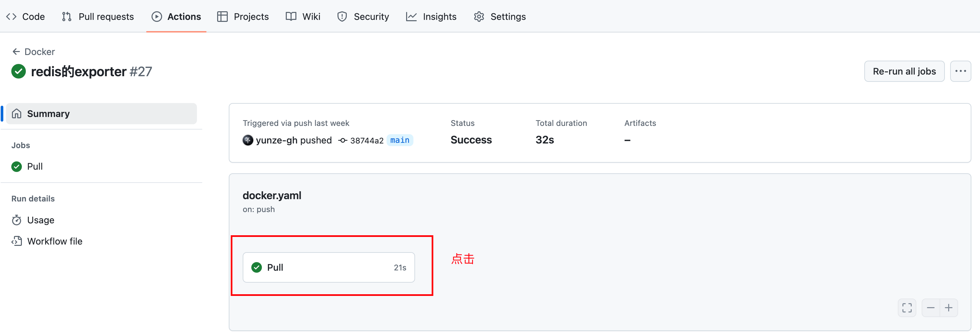
Task: Click the Jobs section heading
Action: pyautogui.click(x=21, y=145)
